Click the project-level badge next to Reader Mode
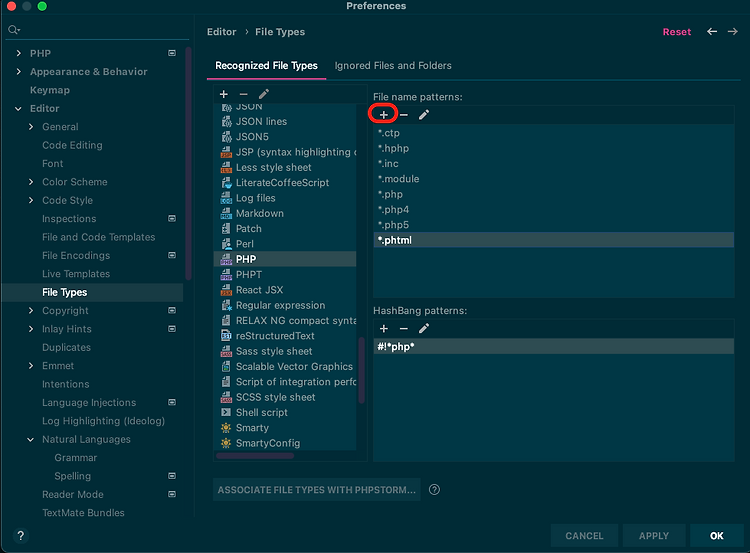Image resolution: width=750 pixels, height=553 pixels. pos(172,494)
